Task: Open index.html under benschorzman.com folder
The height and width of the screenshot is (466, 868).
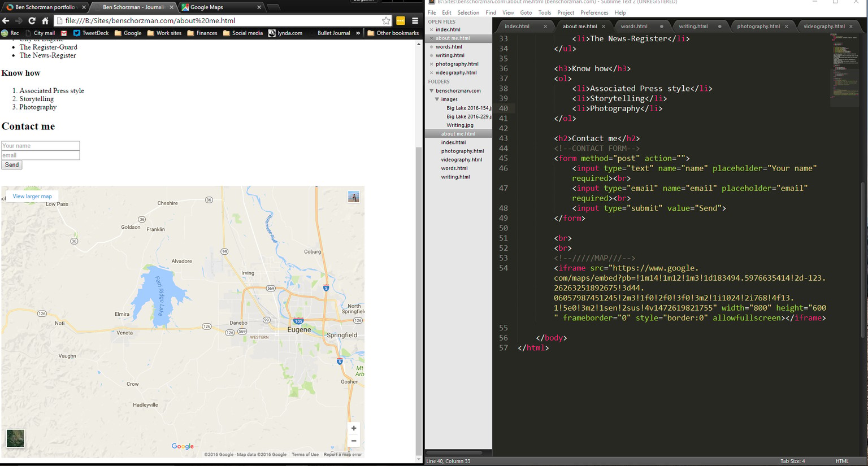Action: (453, 142)
